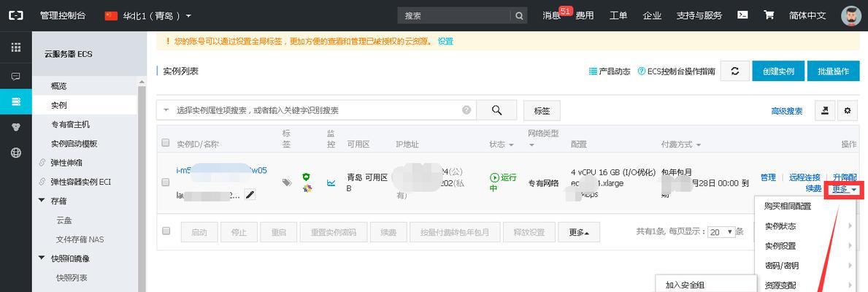Viewport: 868px width, 292px height.
Task: Click the top bar 搜索 input field
Action: point(455,15)
